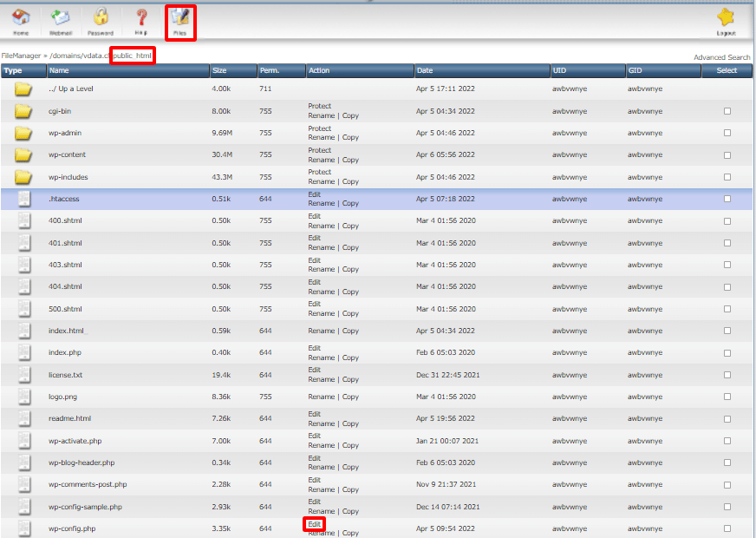756x538 pixels.
Task: Tick the checkbox for .htaccess
Action: [x=727, y=199]
